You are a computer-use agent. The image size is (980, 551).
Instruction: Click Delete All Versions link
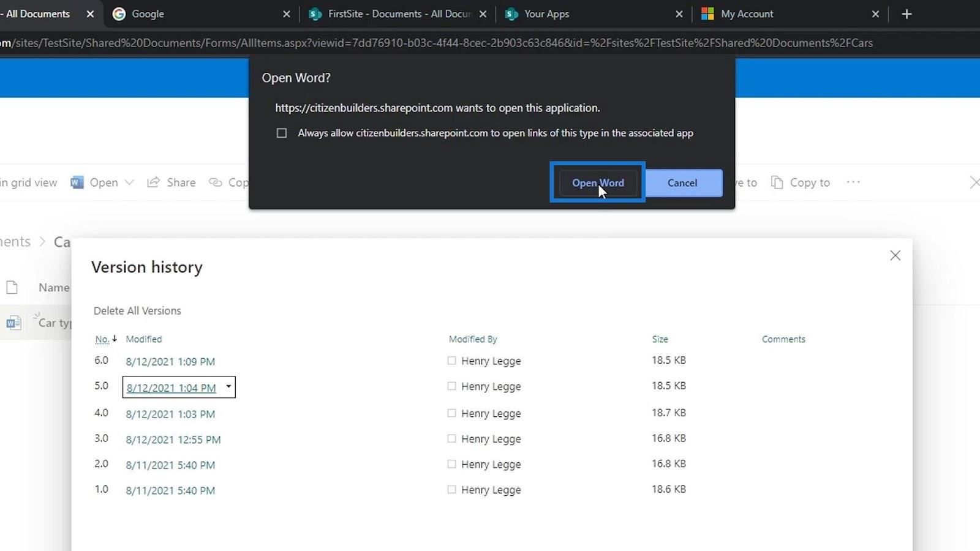(137, 310)
